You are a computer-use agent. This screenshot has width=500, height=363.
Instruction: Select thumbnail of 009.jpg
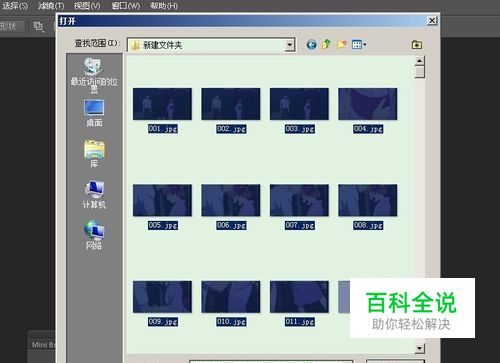162,297
